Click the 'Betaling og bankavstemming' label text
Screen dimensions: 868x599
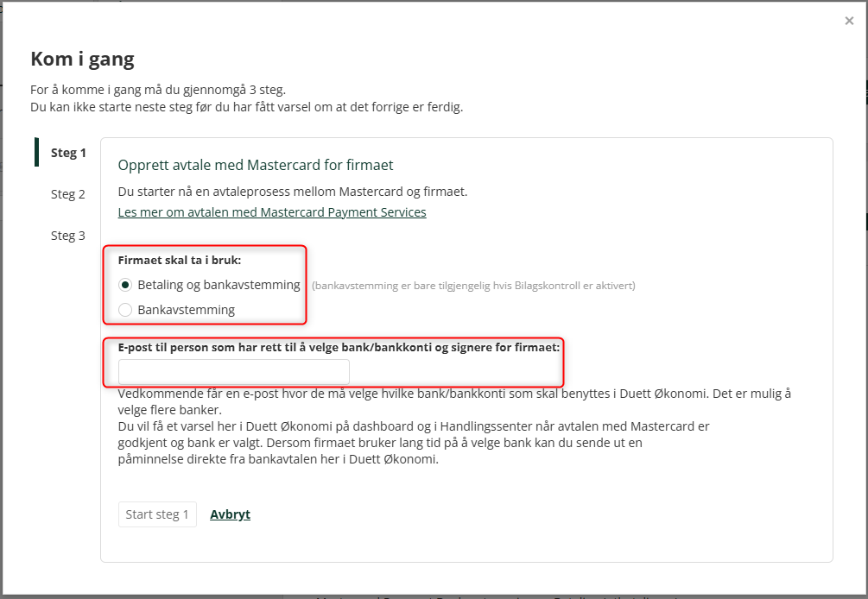219,285
